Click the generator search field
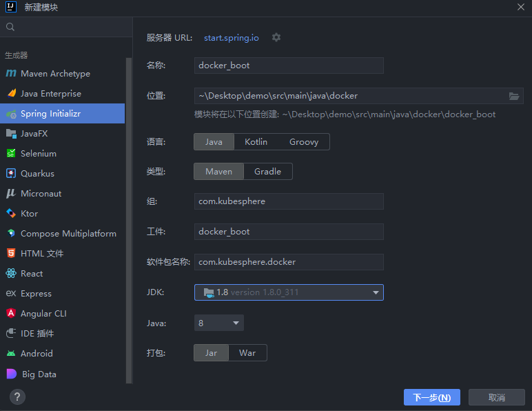Image resolution: width=532 pixels, height=411 pixels. tap(66, 27)
